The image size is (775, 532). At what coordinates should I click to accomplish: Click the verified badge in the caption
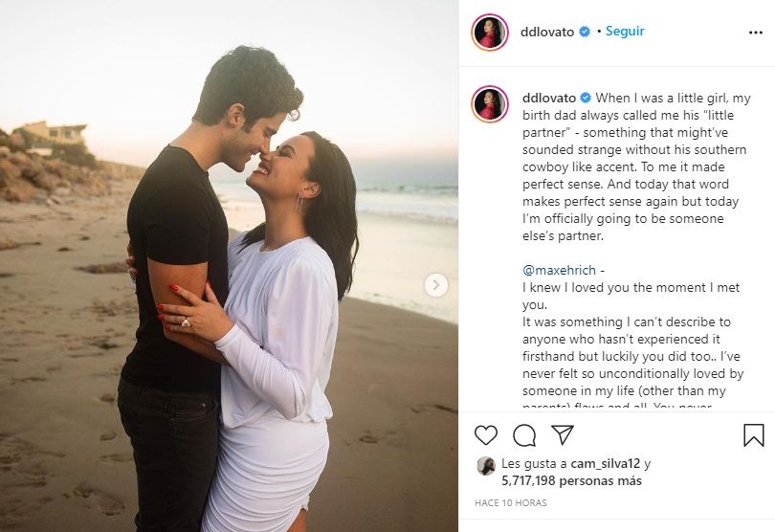[x=586, y=98]
